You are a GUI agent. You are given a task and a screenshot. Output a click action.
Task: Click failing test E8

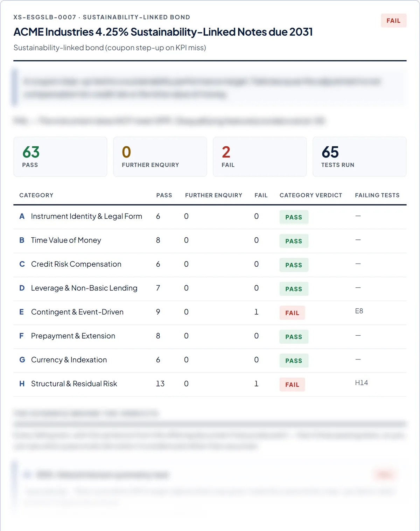[x=359, y=311]
